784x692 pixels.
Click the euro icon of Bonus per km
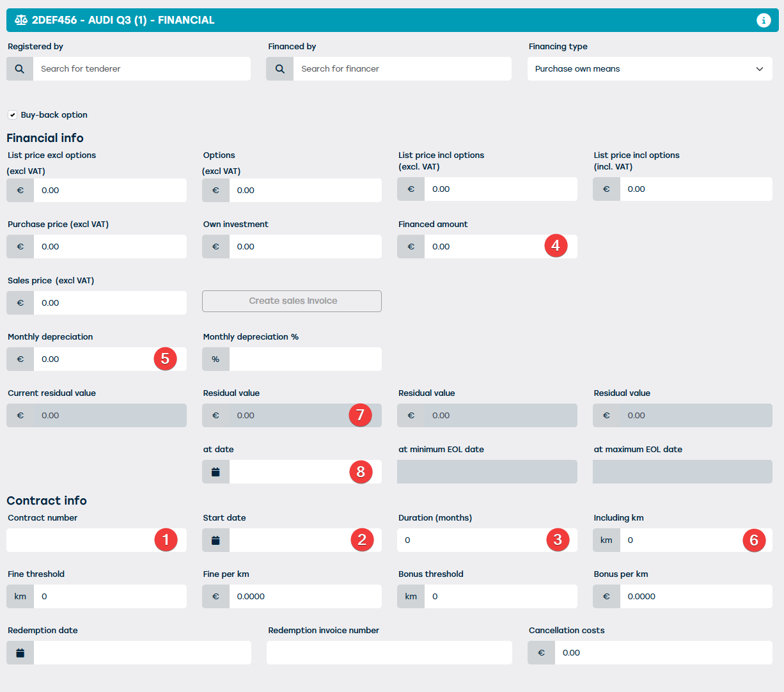606,597
